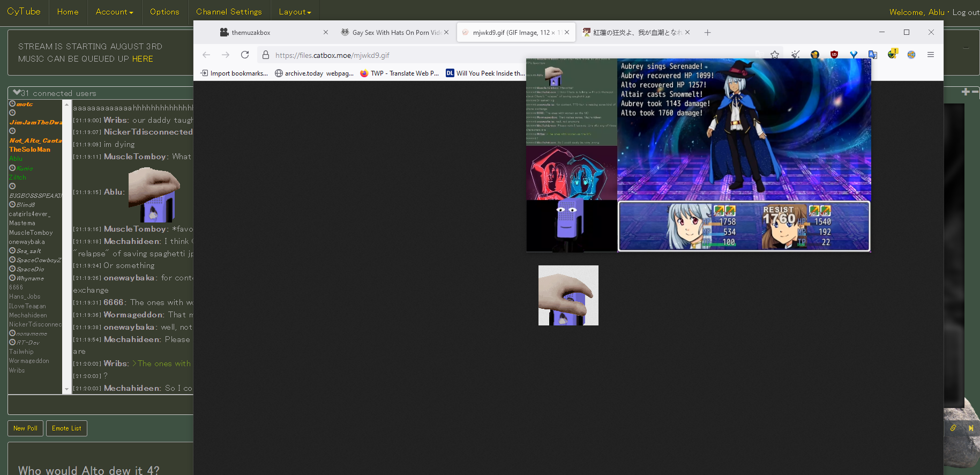The image size is (980, 475).
Task: Reload the current page
Action: coord(245,55)
